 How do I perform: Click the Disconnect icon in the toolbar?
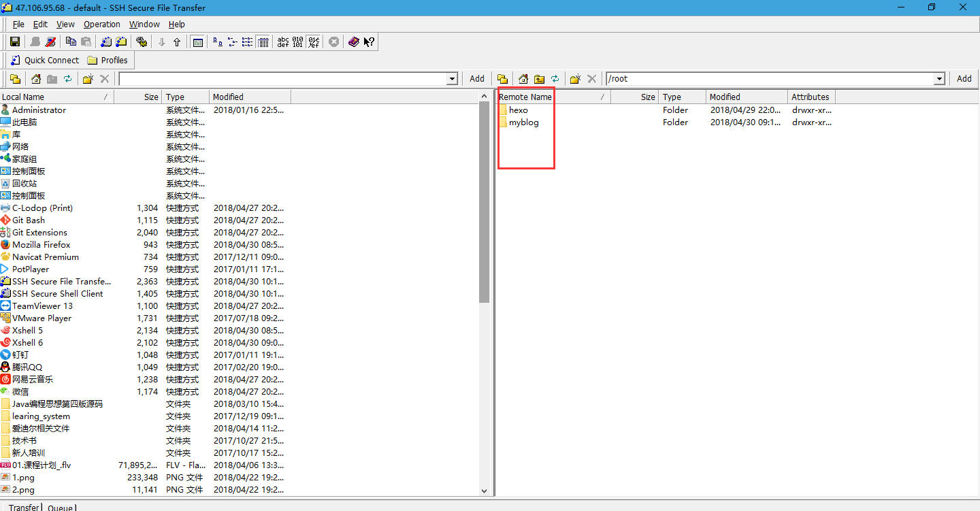point(50,42)
